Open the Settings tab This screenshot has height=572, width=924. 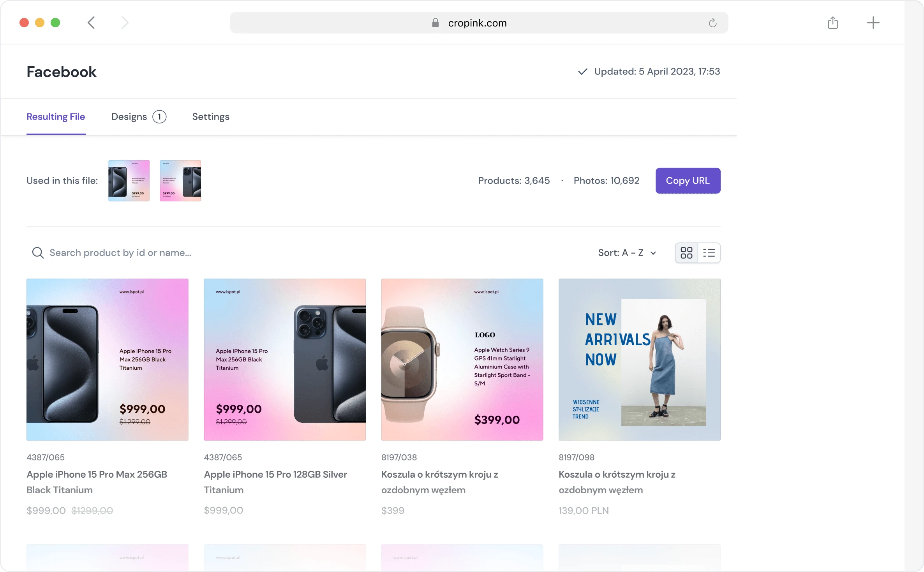pyautogui.click(x=211, y=117)
